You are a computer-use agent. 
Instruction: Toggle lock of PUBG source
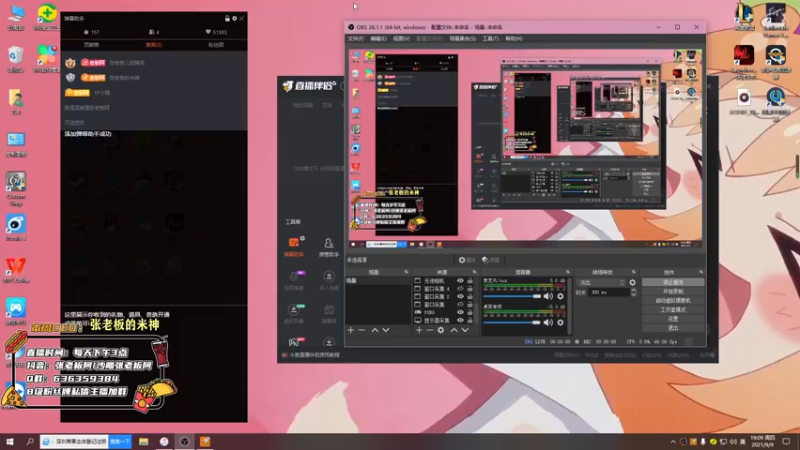pos(470,312)
